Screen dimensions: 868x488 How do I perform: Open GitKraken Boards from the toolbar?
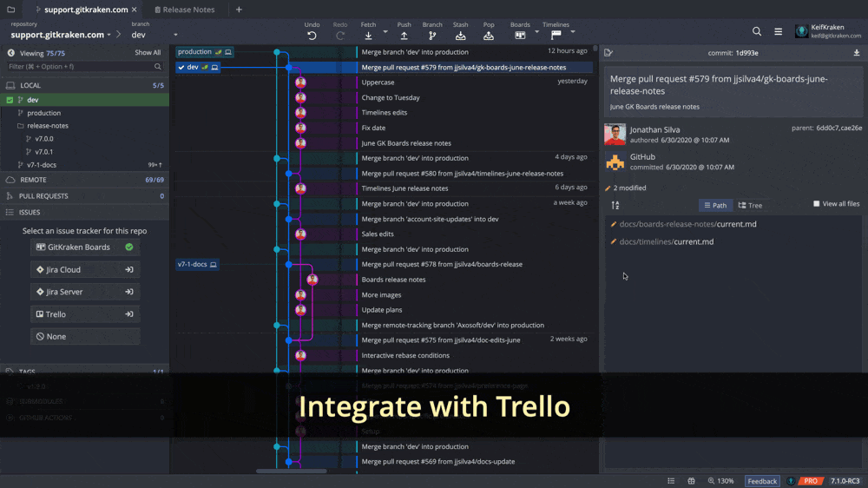tap(520, 36)
